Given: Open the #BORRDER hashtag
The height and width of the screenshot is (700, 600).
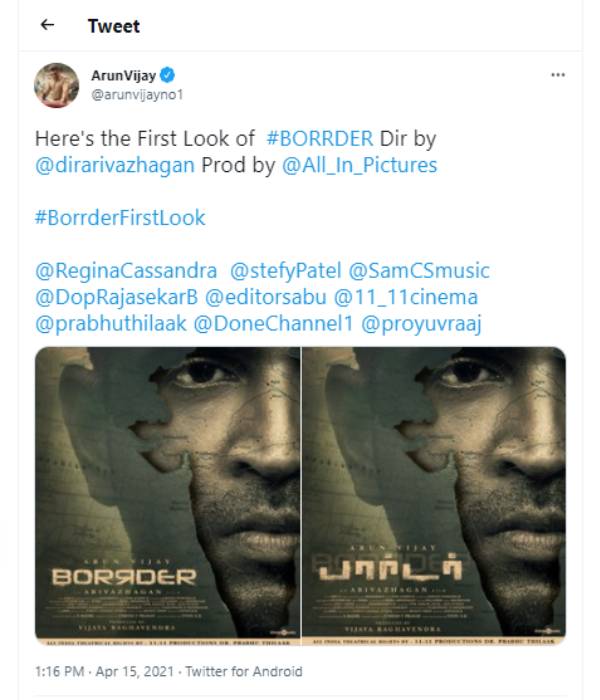Looking at the screenshot, I should [x=320, y=138].
